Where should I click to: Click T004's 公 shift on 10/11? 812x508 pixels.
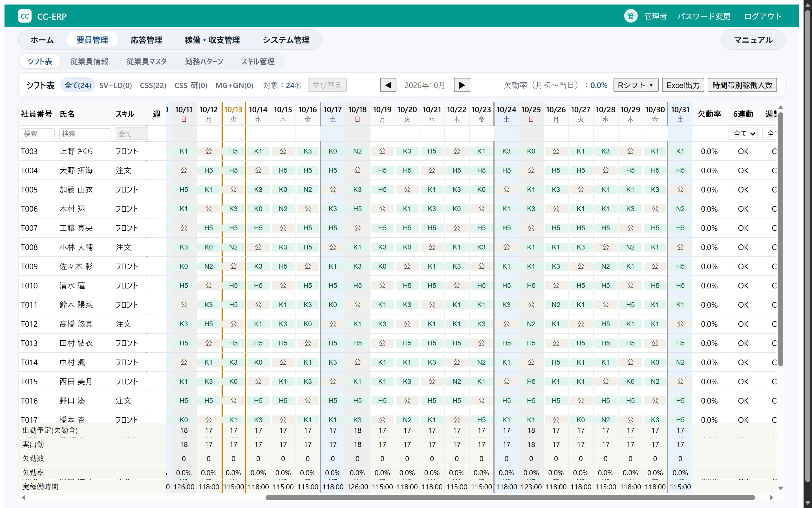(184, 170)
